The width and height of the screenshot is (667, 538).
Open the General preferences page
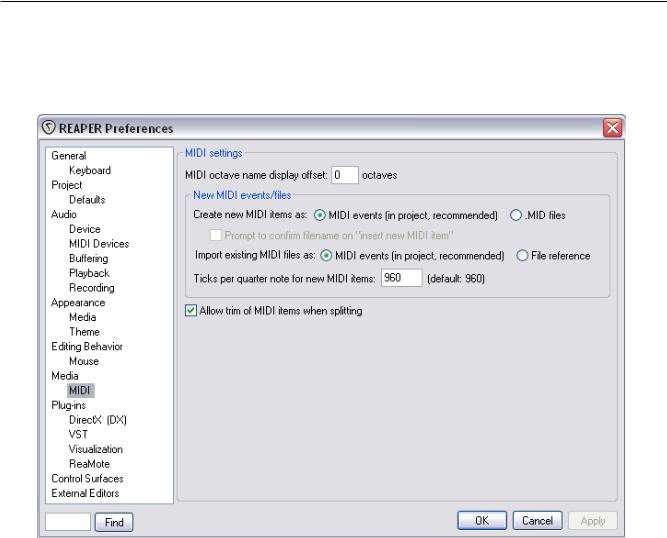tap(68, 156)
